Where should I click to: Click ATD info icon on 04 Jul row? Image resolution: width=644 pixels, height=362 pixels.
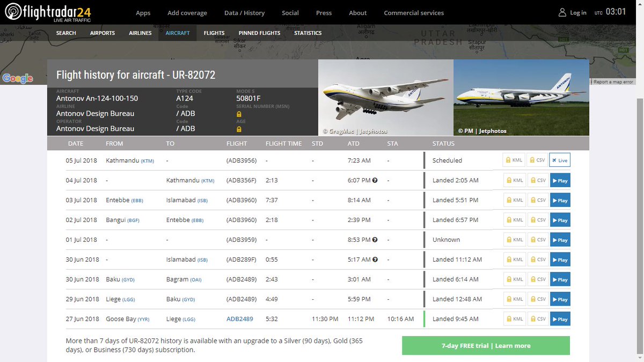click(x=375, y=181)
